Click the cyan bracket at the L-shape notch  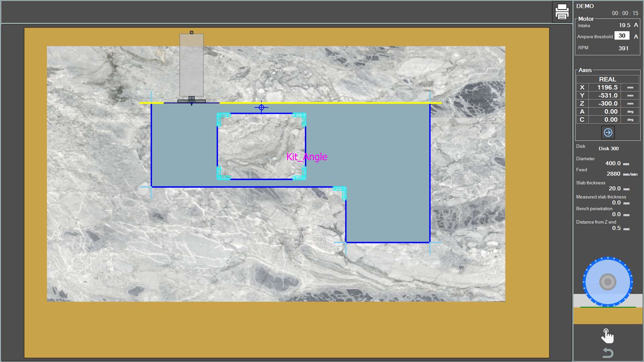340,193
